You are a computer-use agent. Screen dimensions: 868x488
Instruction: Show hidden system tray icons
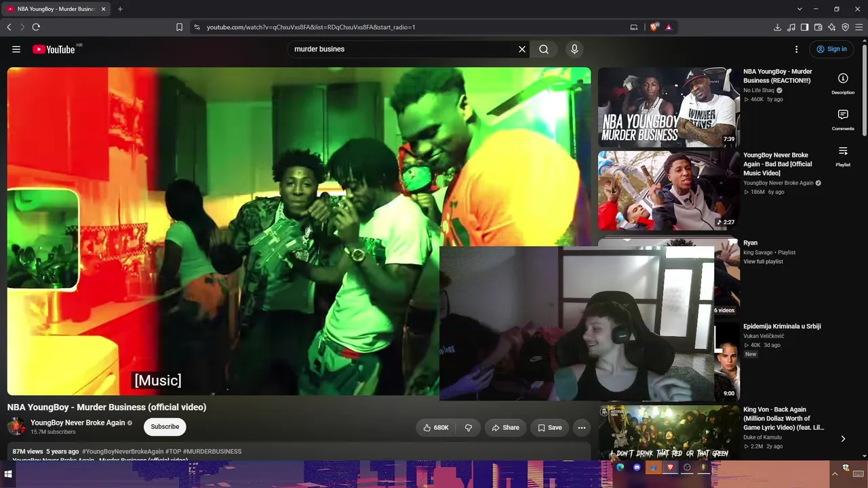[835, 474]
